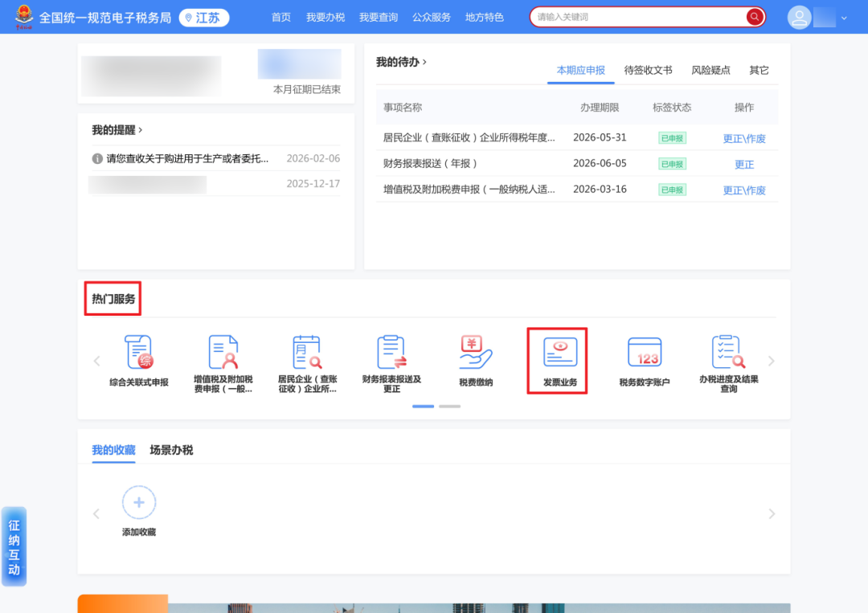Click the 征纳互动 floating button

pyautogui.click(x=14, y=546)
